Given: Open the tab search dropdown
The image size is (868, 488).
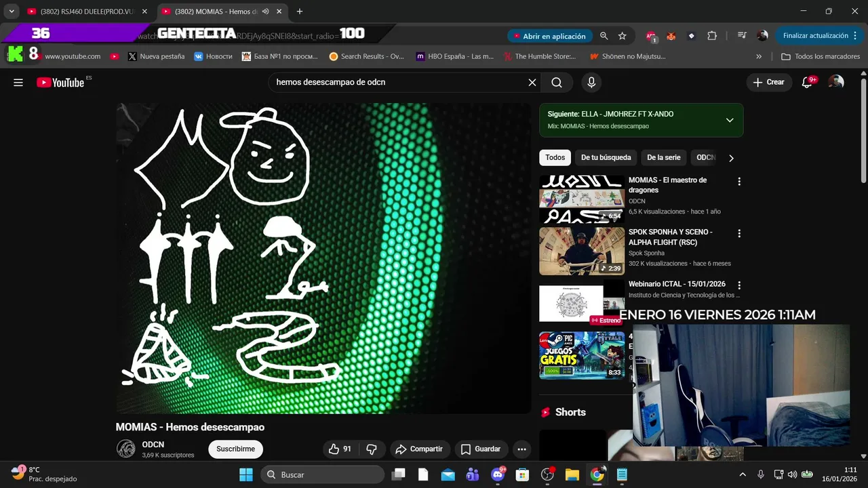Looking at the screenshot, I should click(12, 12).
